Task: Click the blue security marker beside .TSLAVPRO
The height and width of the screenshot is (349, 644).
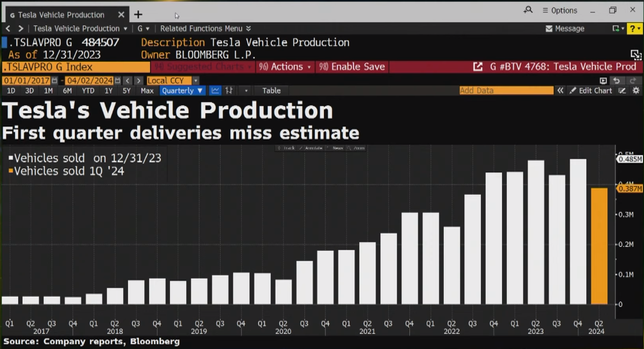Action: (x=4, y=43)
